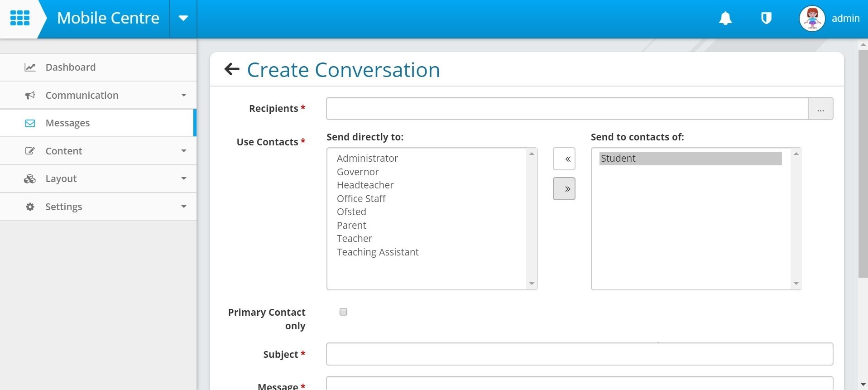The image size is (868, 390).
Task: Select Teaching Assistant in the list
Action: coord(378,252)
